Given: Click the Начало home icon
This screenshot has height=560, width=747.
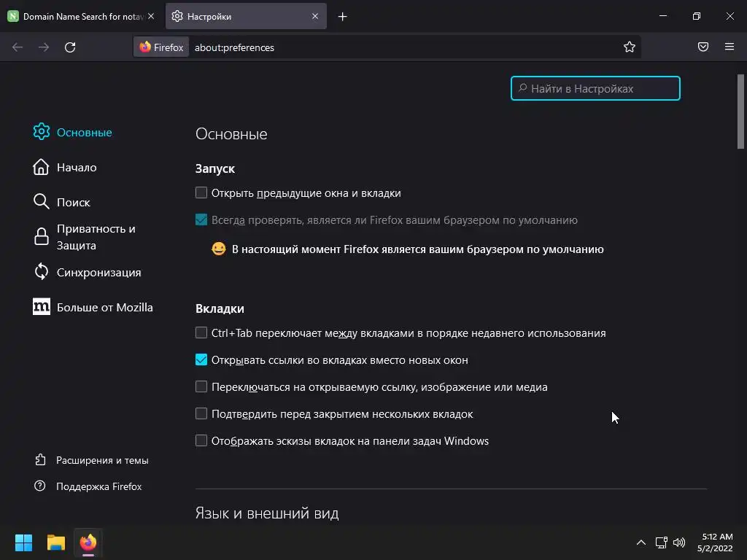Looking at the screenshot, I should coord(41,167).
